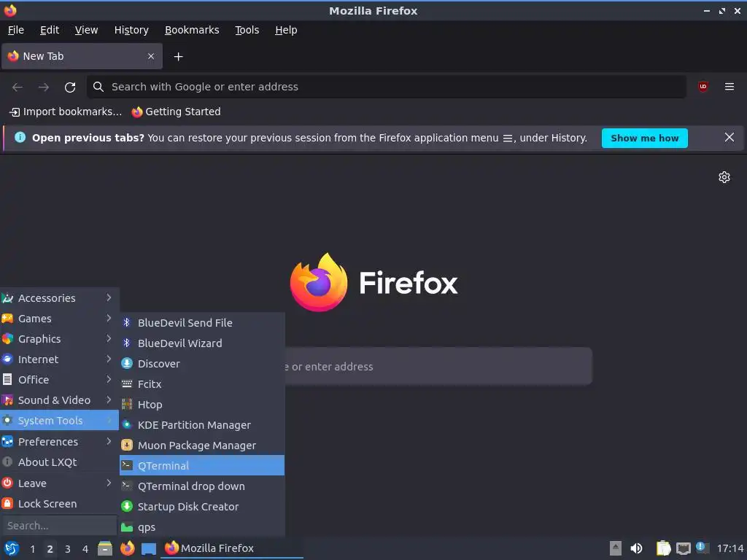Open new tab personalization gear icon
The image size is (747, 560).
pyautogui.click(x=724, y=177)
